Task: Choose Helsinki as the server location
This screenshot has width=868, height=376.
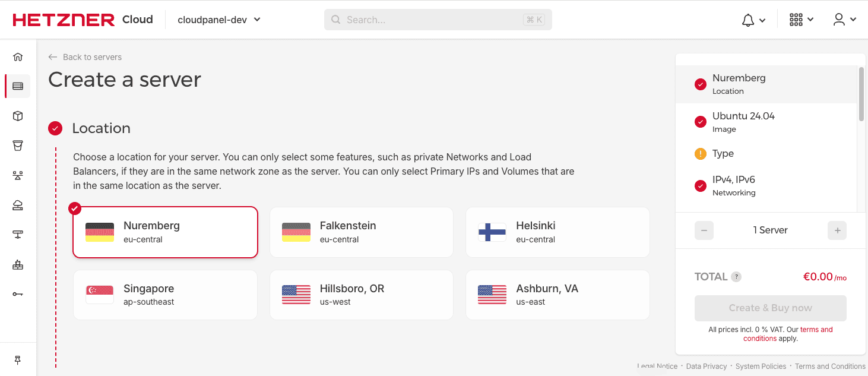Action: click(x=557, y=232)
